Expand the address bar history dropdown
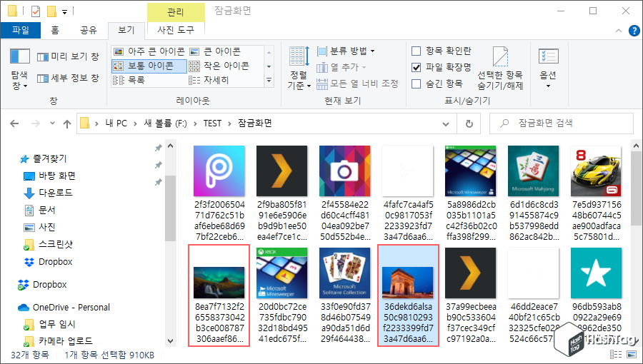643x364 pixels. point(446,123)
